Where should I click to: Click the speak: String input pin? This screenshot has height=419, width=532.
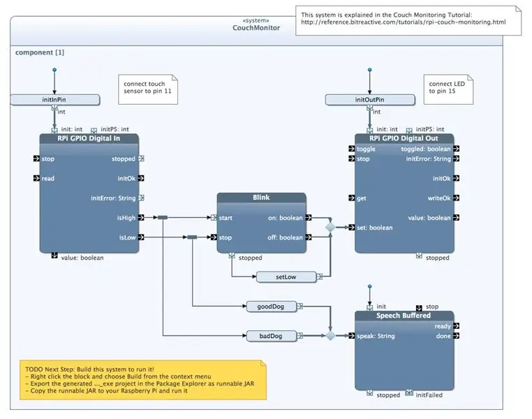pos(351,335)
